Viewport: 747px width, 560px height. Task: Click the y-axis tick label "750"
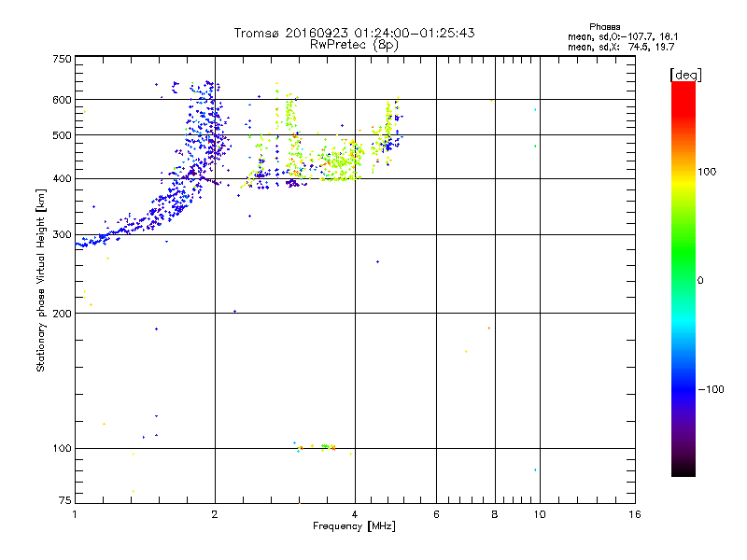coord(63,59)
